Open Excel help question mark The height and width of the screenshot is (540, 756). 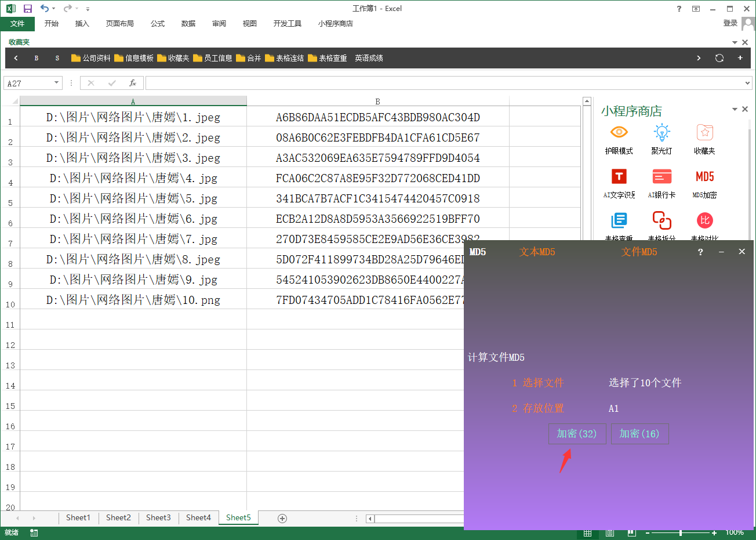679,9
